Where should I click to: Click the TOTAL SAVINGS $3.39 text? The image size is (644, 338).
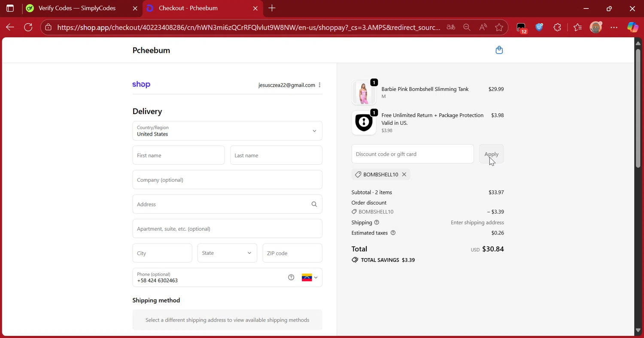pos(388,260)
